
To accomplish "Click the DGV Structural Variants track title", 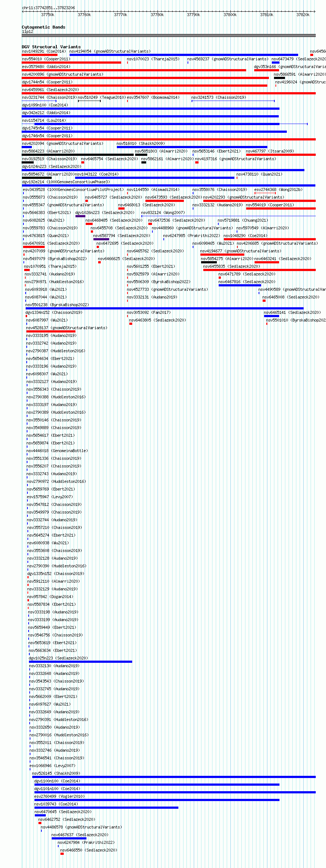I will click(x=51, y=47).
